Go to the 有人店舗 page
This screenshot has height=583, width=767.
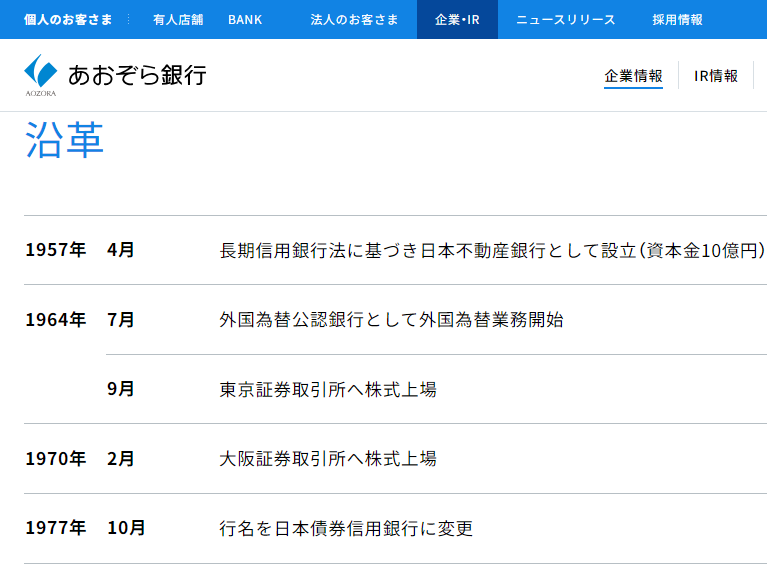[x=178, y=19]
